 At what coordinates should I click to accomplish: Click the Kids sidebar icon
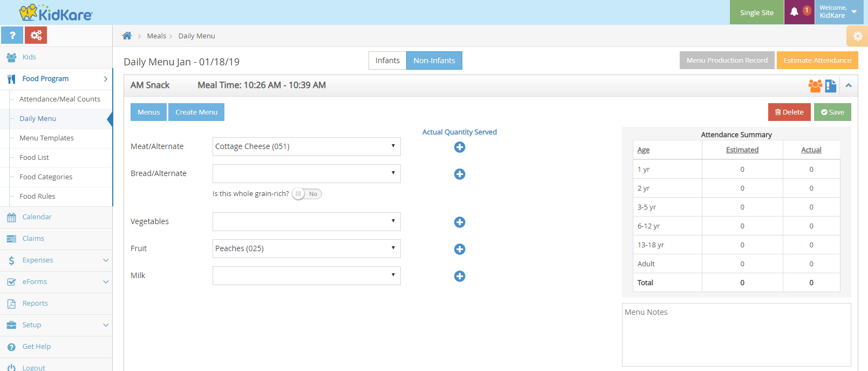click(11, 57)
